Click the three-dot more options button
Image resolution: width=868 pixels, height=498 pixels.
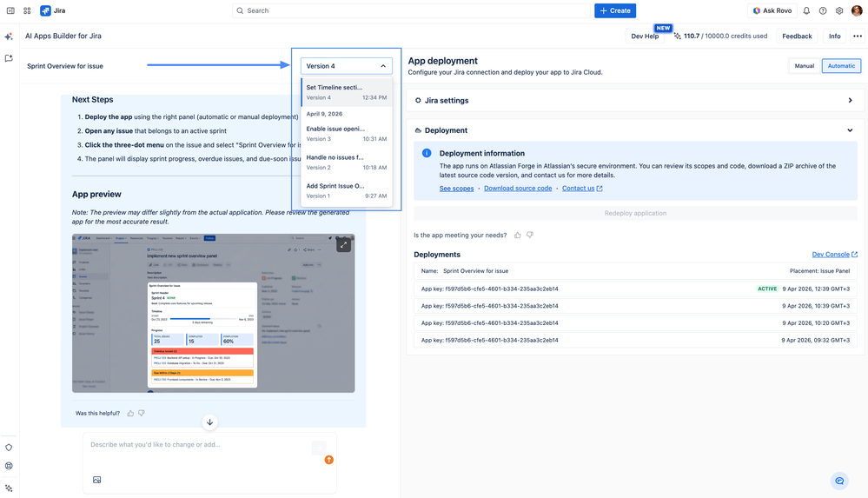coord(858,36)
